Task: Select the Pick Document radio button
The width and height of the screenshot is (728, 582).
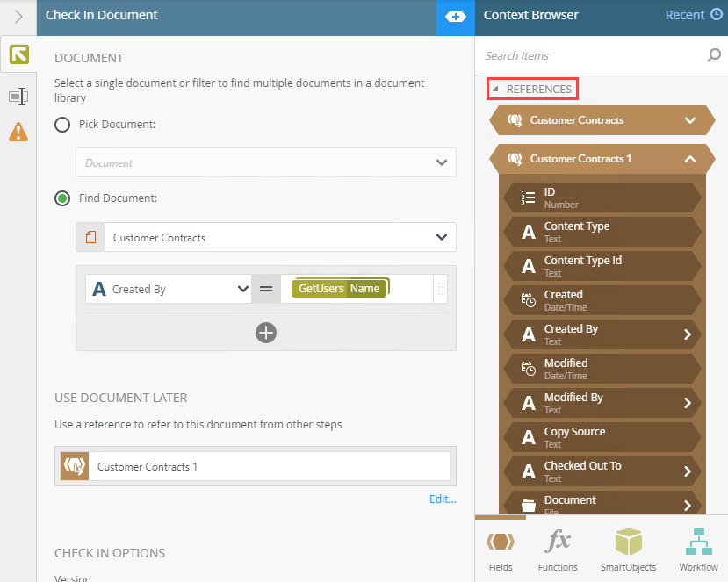Action: tap(62, 125)
